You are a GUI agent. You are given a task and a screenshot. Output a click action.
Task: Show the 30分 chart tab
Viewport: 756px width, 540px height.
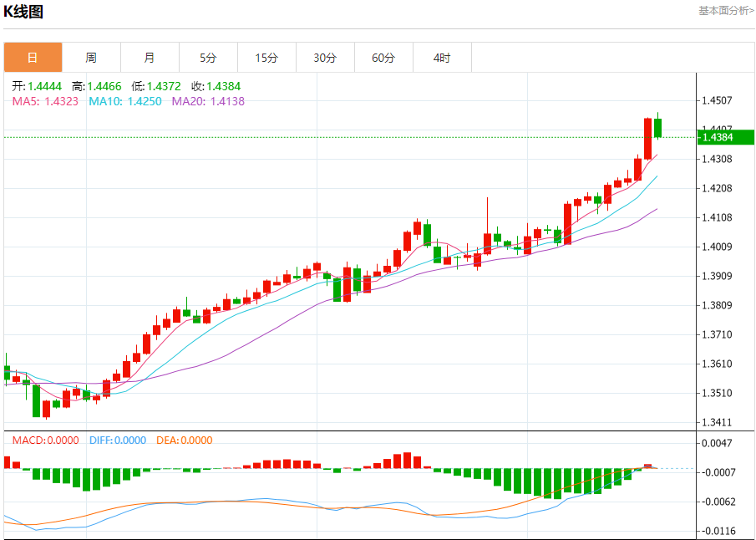[325, 58]
